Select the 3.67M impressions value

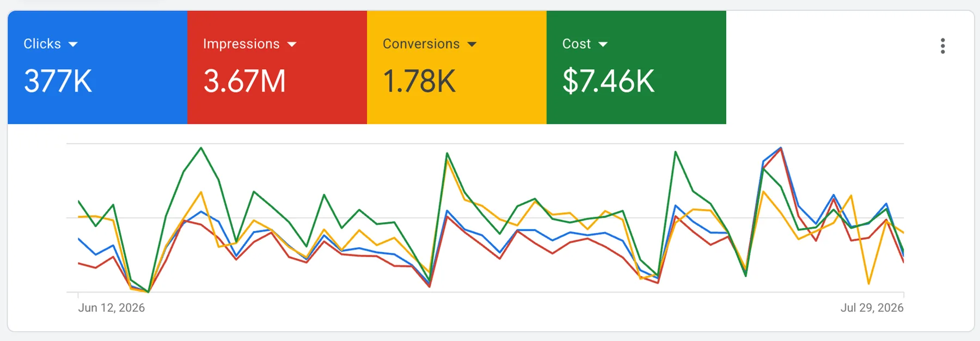tap(244, 81)
